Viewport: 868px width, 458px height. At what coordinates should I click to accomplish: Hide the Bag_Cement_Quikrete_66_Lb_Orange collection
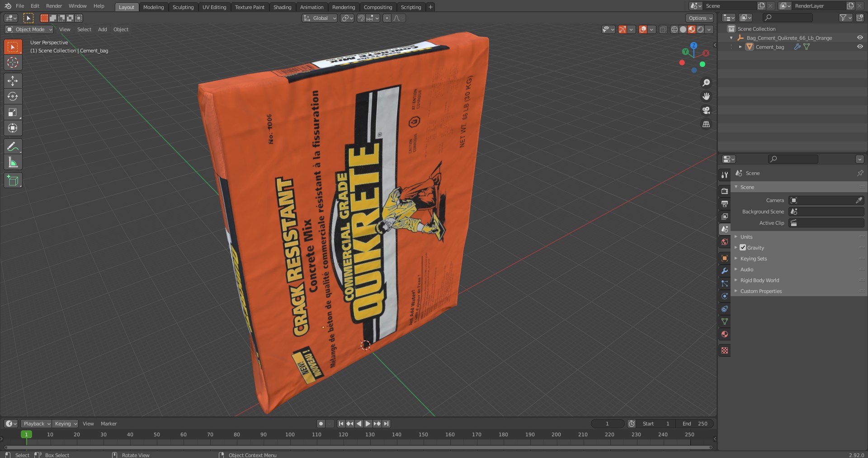(860, 38)
